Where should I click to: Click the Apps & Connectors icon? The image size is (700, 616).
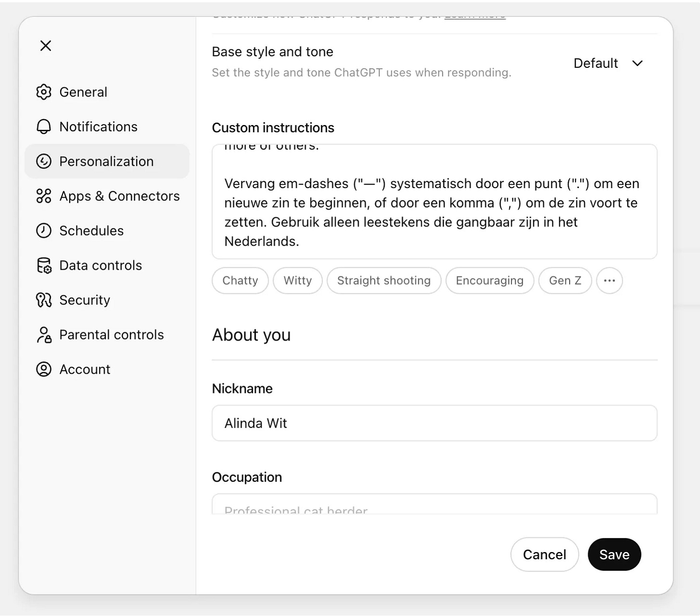[44, 196]
